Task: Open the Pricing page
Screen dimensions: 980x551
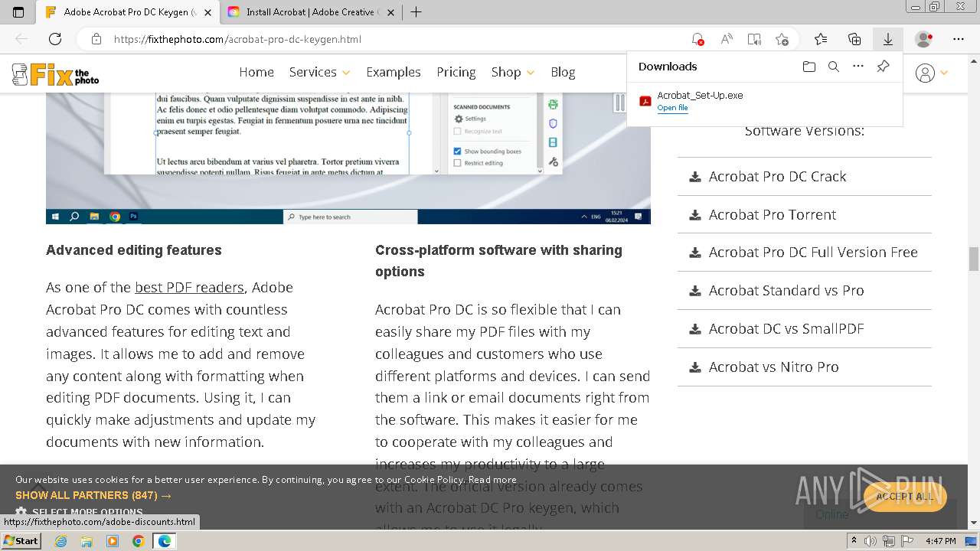Action: tap(456, 72)
